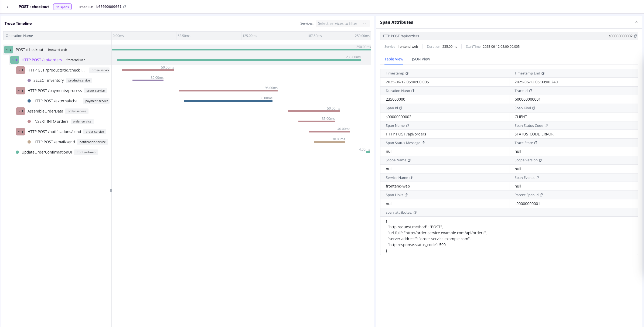Copy span_attributes JSON block
This screenshot has width=644, height=327.
point(415,213)
